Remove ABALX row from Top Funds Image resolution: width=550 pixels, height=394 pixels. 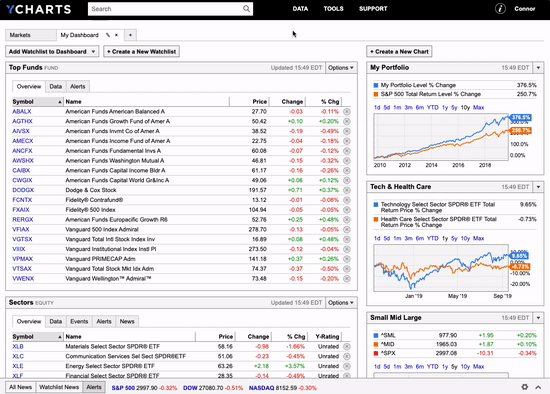(347, 112)
